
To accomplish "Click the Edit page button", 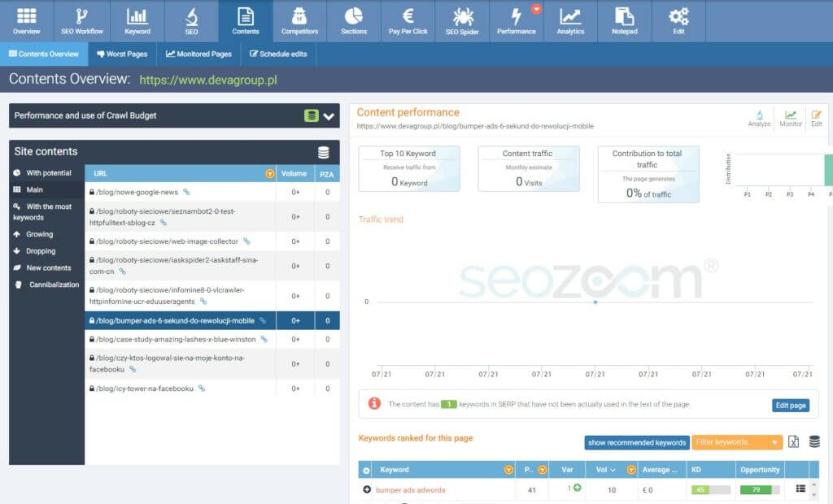I will [x=790, y=405].
